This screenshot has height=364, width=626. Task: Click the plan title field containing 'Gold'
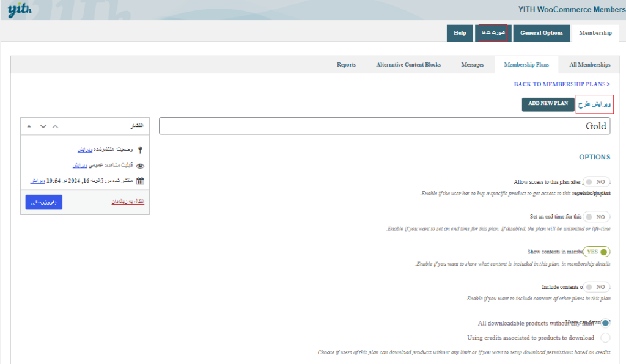(384, 126)
